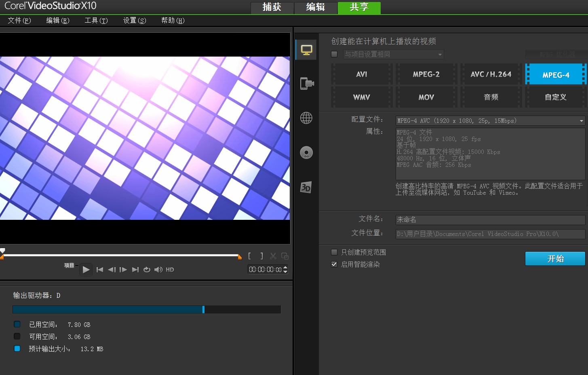Click the output drive space usage bar

pyautogui.click(x=147, y=310)
